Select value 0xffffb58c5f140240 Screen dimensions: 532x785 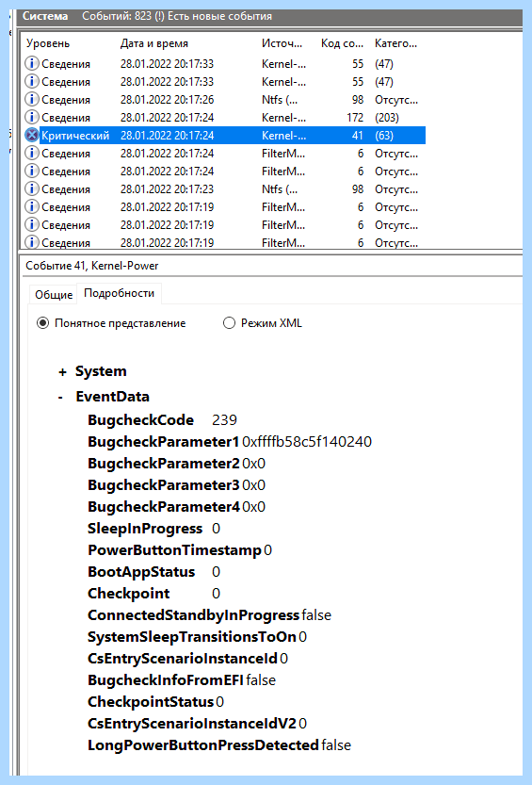307,442
